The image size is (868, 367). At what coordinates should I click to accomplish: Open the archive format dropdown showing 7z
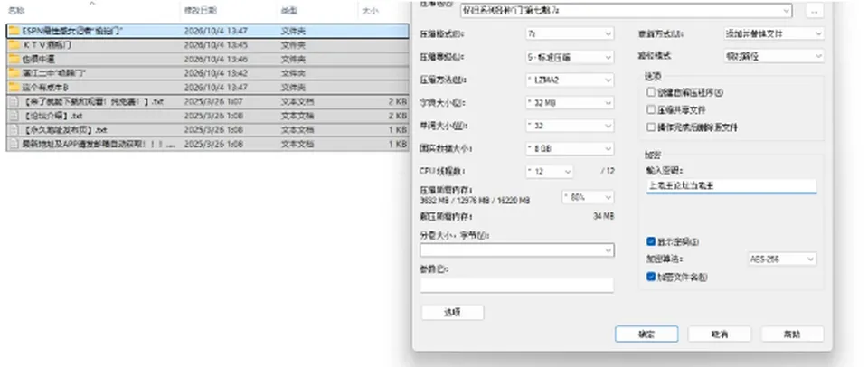coord(569,33)
